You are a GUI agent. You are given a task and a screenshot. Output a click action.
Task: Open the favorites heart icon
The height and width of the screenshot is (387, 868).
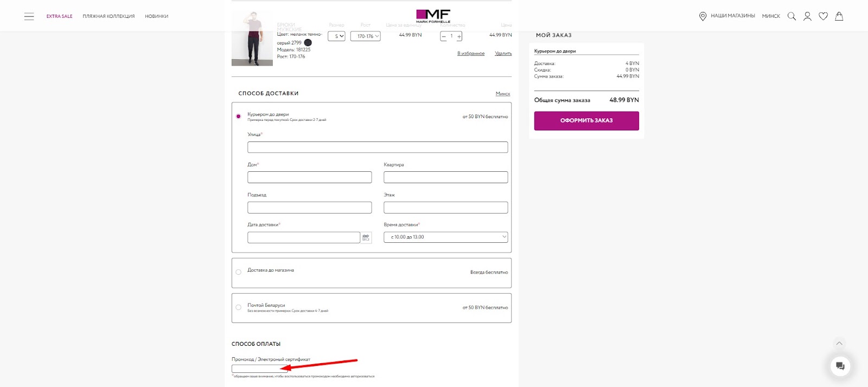click(x=823, y=16)
